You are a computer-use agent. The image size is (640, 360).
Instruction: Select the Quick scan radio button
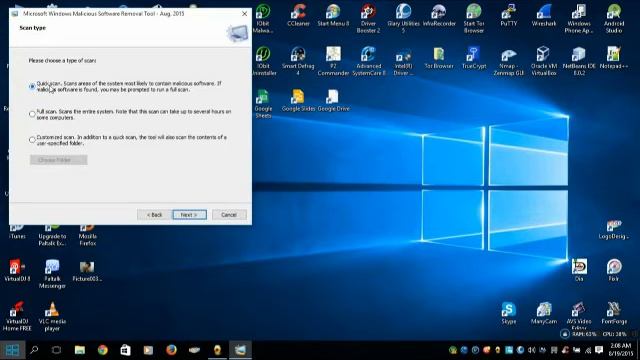[32, 87]
